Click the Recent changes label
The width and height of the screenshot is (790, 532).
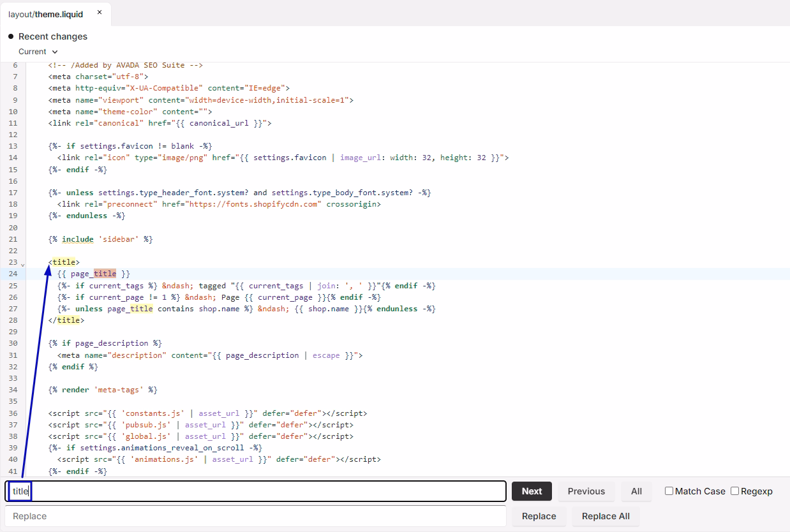(53, 36)
